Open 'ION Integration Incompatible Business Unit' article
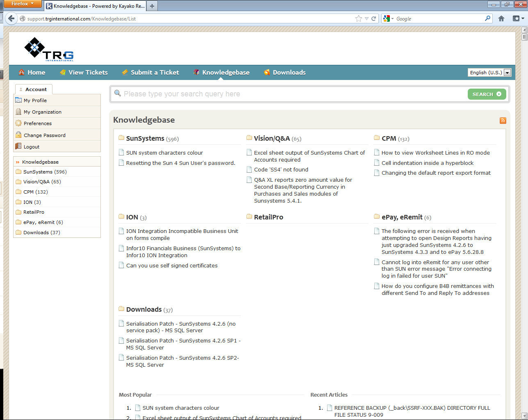528x420 pixels. pyautogui.click(x=182, y=235)
